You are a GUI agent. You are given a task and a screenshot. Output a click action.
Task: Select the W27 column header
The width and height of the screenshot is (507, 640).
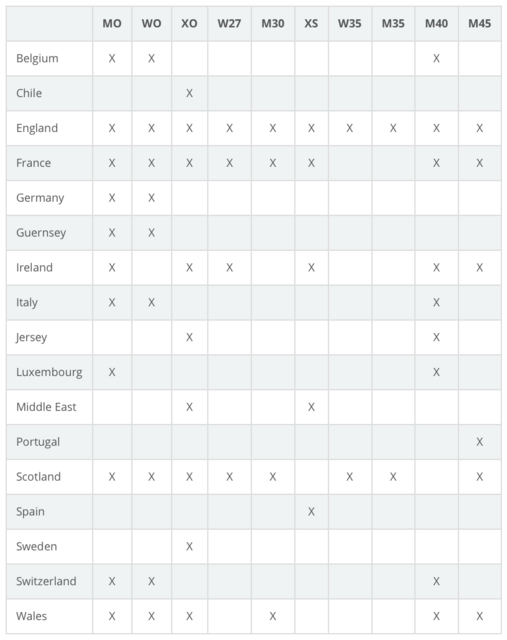(229, 24)
